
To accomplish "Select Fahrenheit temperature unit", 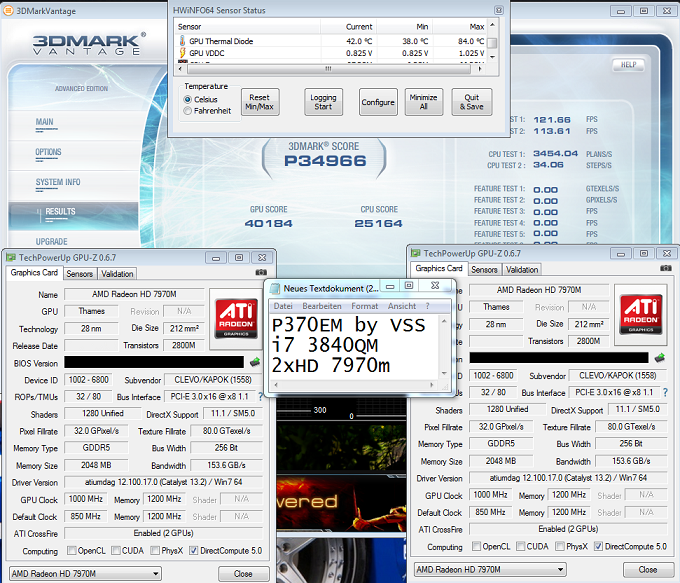I will click(x=187, y=111).
